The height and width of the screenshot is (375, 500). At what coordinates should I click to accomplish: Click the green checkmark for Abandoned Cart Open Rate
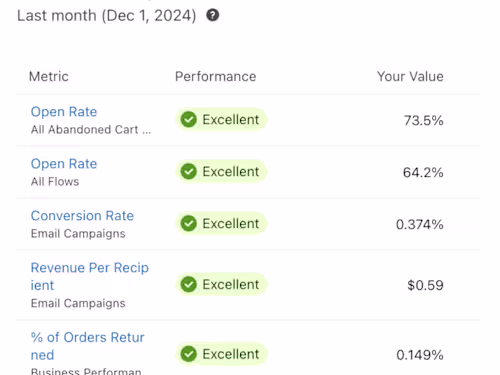(189, 119)
